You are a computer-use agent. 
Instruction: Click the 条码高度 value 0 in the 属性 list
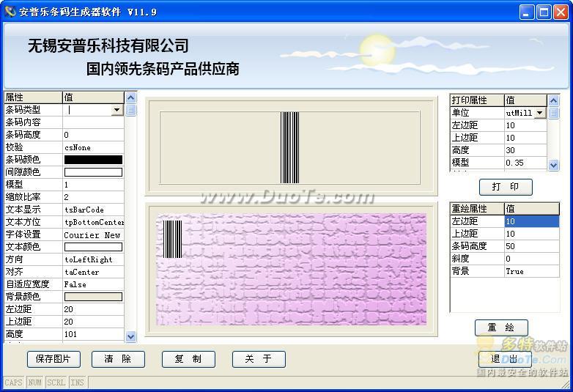(x=93, y=135)
